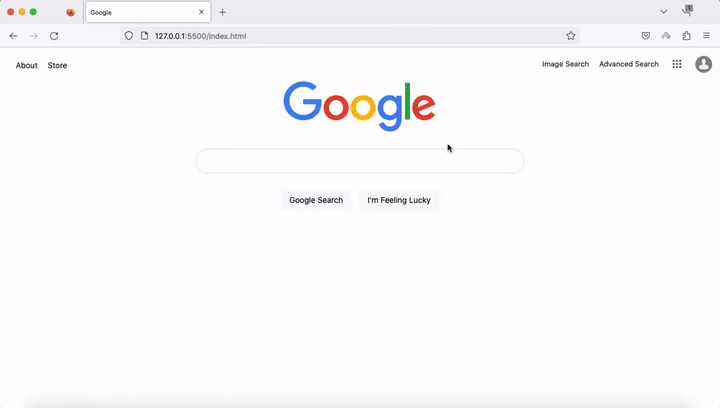Viewport: 720px width, 408px height.
Task: Open the user account avatar
Action: 703,64
